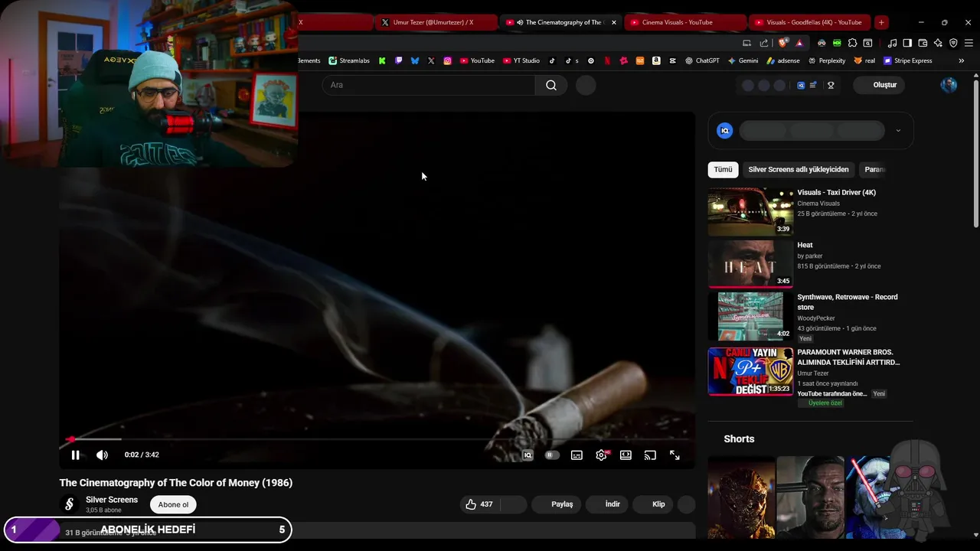This screenshot has height=551, width=980.
Task: Seek along the red video progress bar
Action: 377,439
